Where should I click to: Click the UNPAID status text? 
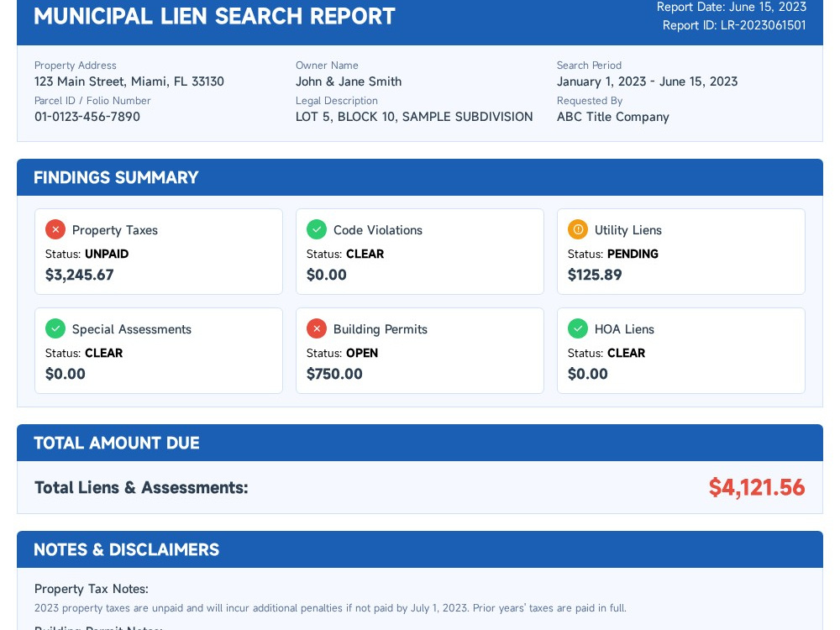[x=107, y=254]
